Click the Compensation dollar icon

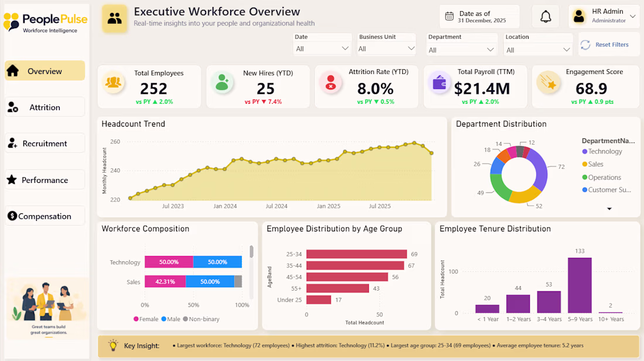(x=12, y=216)
